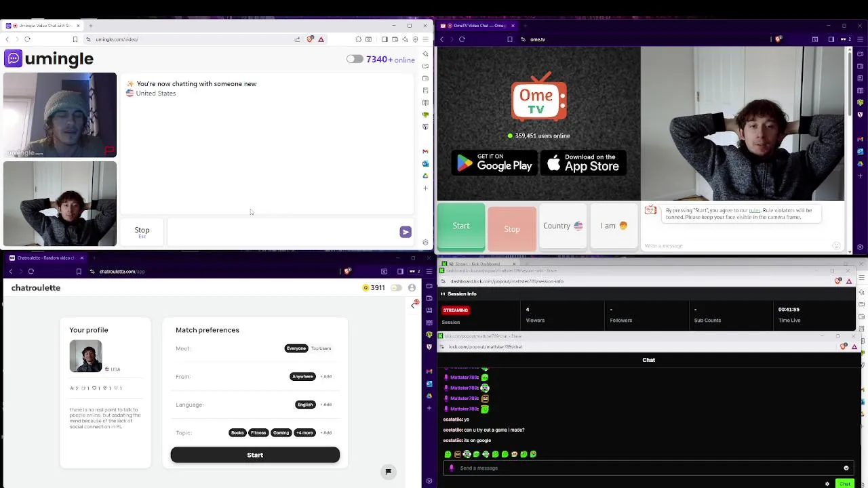Focus the Kick chat Send a message field
Viewport: 868px width, 488px height.
[648, 468]
